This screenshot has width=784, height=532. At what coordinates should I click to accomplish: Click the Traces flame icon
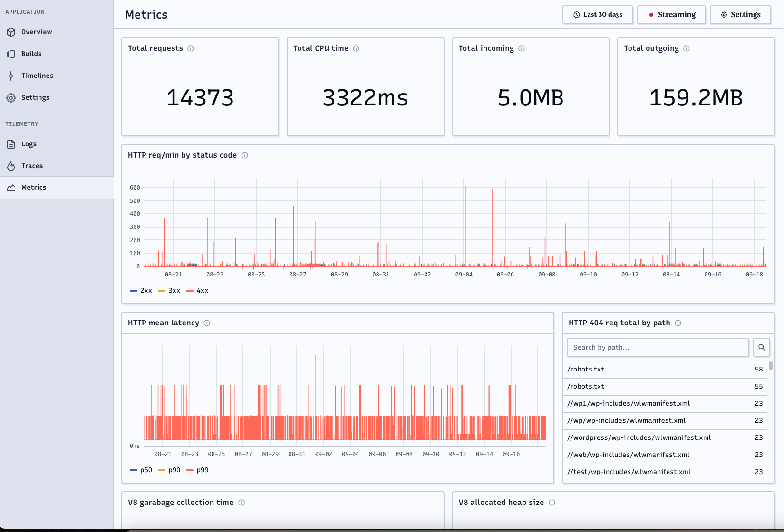click(11, 165)
